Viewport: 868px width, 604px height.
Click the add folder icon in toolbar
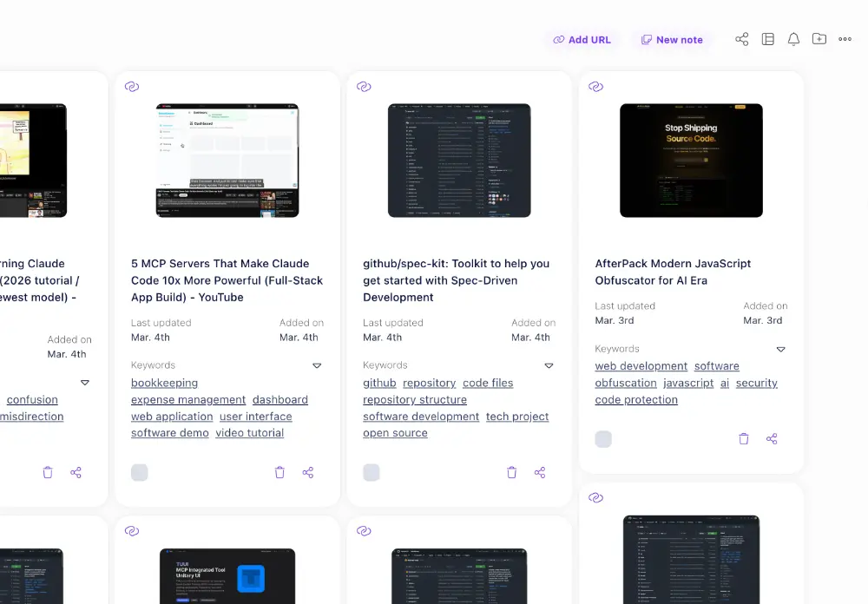point(819,39)
